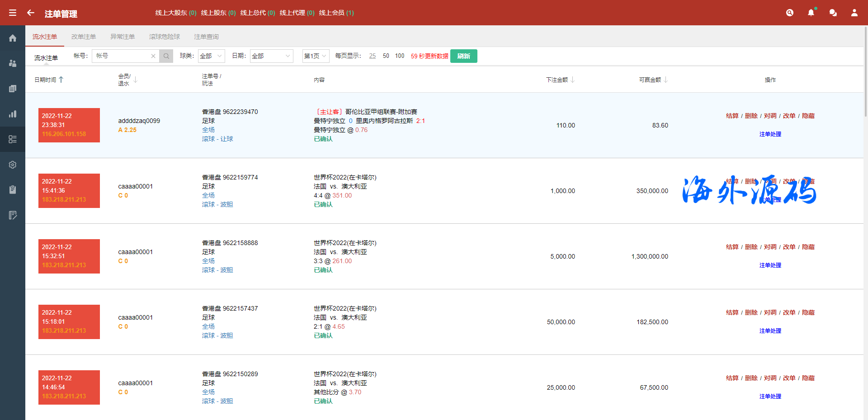Click the account search magnifier button
The image size is (868, 420).
coord(166,56)
